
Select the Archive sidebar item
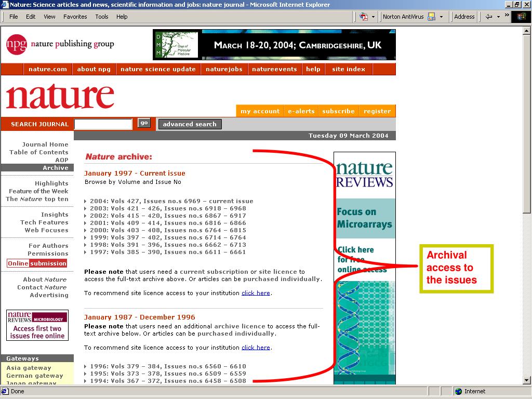click(x=37, y=168)
